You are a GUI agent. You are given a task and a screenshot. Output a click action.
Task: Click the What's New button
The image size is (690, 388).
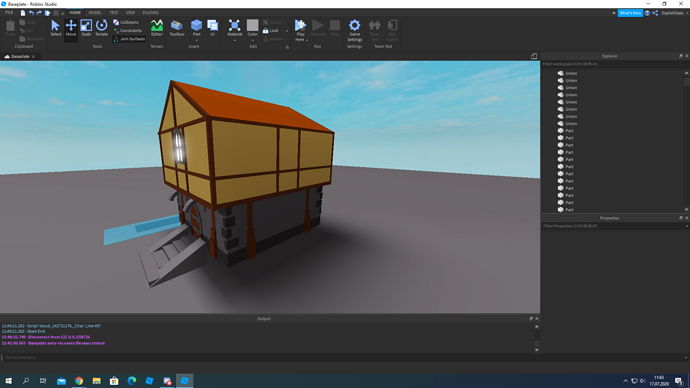pyautogui.click(x=630, y=13)
